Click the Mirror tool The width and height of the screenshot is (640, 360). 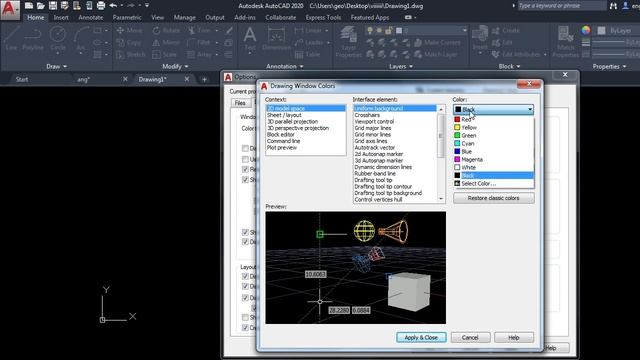pos(166,42)
